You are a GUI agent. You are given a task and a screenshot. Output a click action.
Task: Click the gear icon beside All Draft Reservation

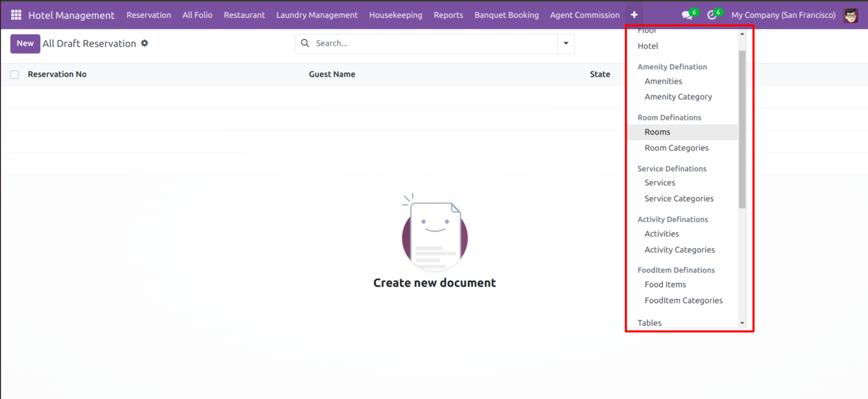coord(145,43)
